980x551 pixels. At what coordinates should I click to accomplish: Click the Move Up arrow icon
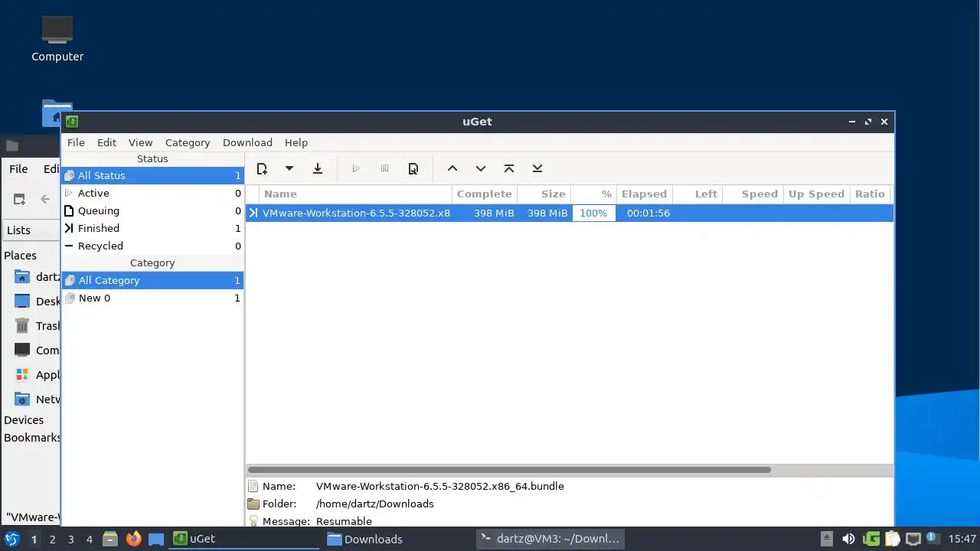(452, 168)
